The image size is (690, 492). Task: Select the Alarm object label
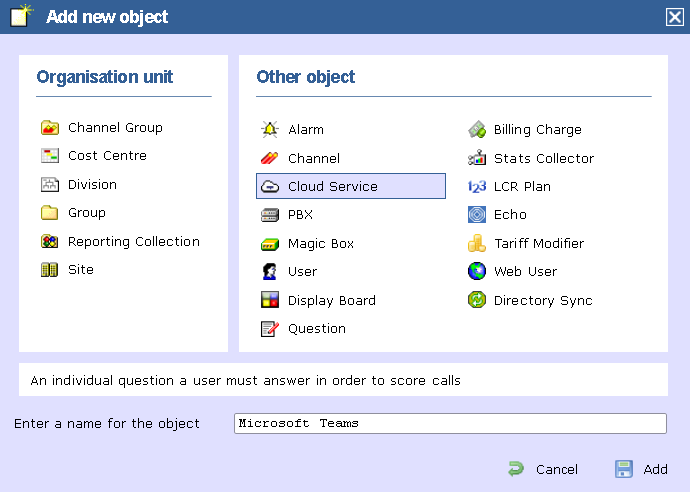click(x=306, y=130)
